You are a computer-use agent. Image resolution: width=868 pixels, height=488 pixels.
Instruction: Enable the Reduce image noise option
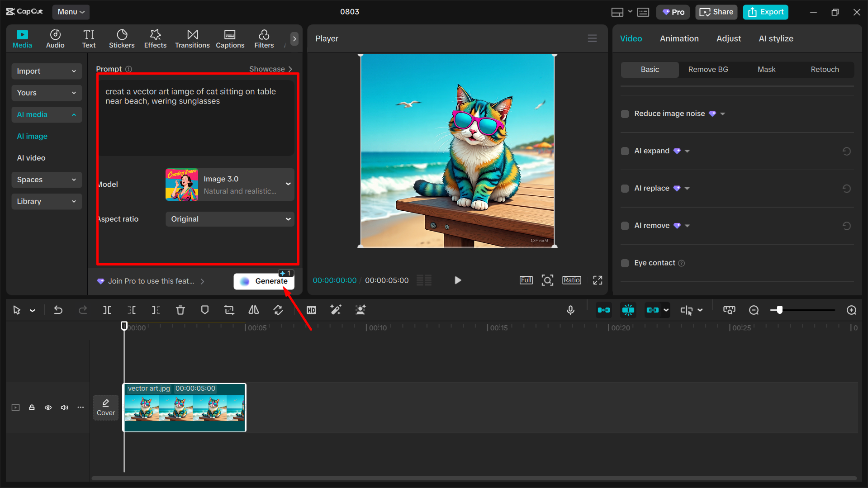[625, 114]
